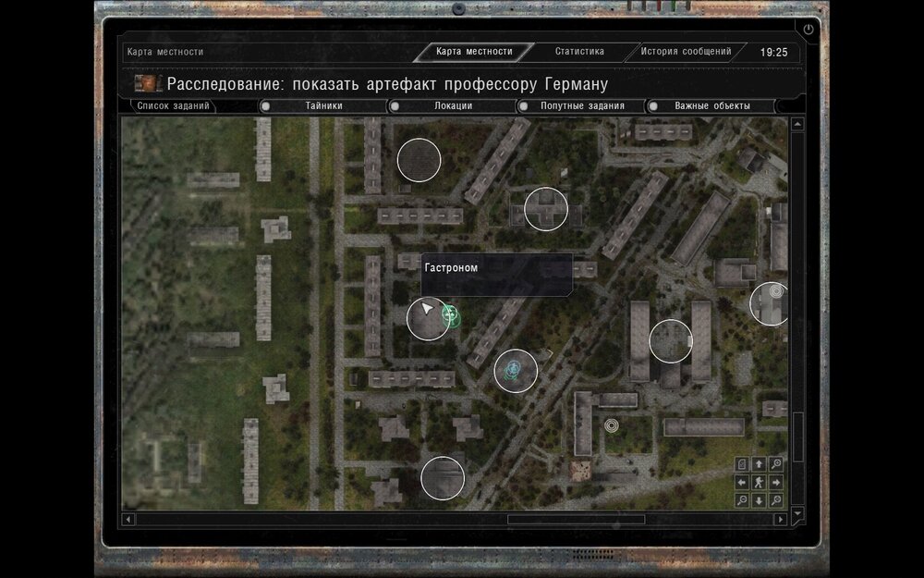
Task: Zoom out using the minus magnifier icon
Action: [742, 500]
